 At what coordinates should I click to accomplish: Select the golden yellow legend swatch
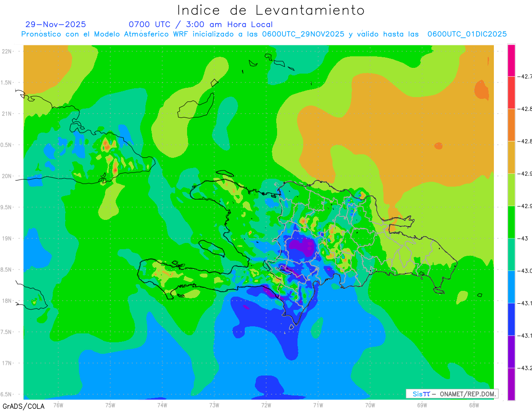(511, 157)
